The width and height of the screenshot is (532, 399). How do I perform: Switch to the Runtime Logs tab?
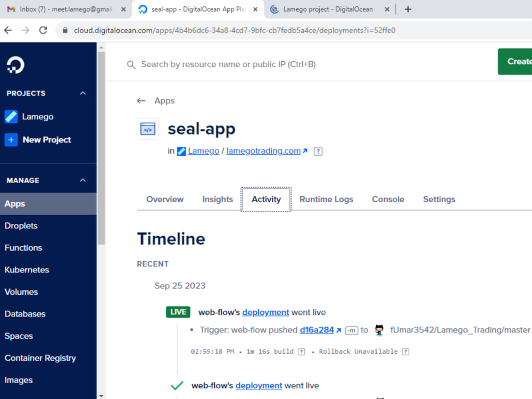[326, 199]
